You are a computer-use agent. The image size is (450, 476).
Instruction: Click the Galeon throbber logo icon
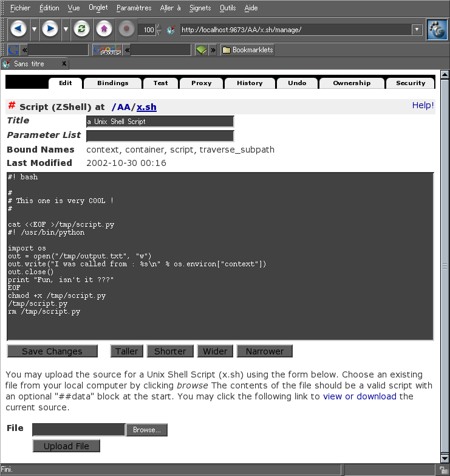tap(436, 29)
